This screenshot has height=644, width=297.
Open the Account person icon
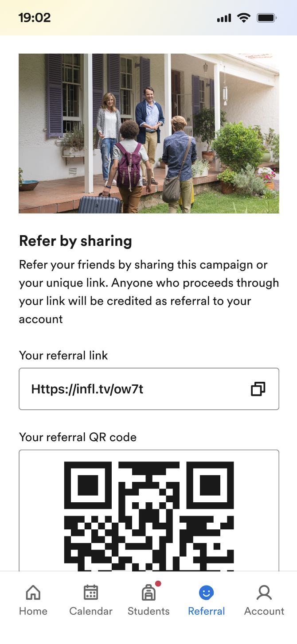[x=264, y=592]
